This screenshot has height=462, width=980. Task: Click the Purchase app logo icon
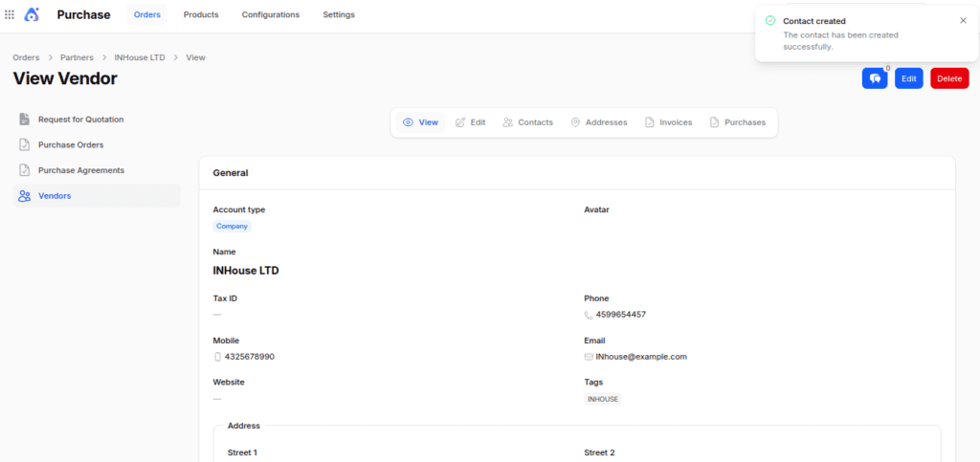point(32,14)
